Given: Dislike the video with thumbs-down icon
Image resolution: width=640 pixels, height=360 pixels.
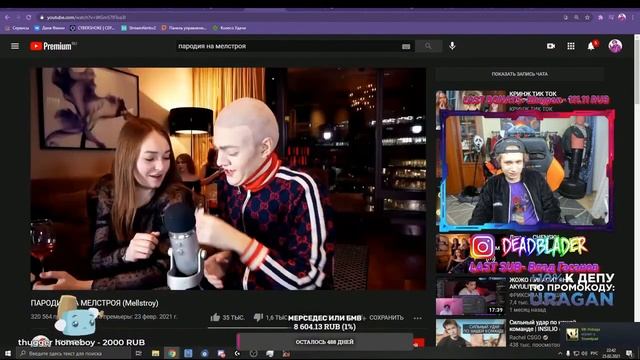Looking at the screenshot, I should coord(258,317).
